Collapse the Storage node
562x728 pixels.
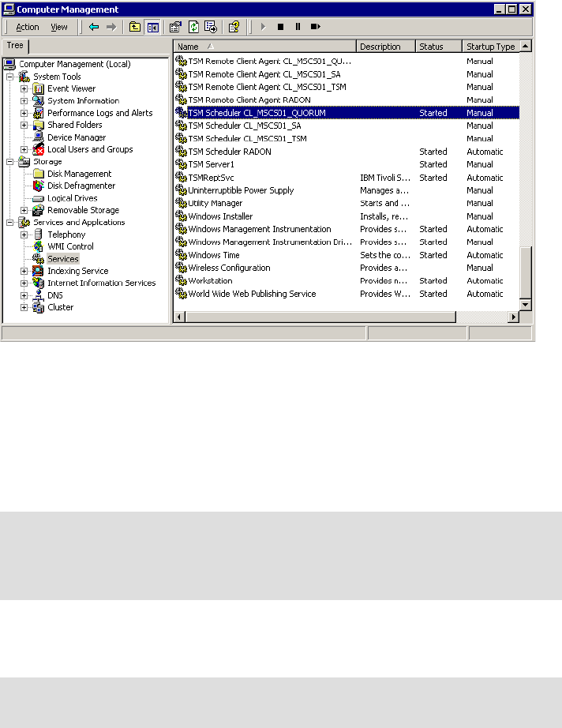point(9,162)
